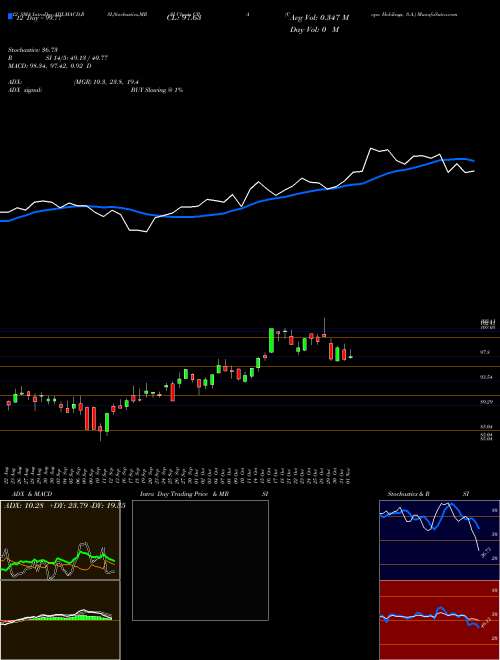
Task: Click the Stochastics & RSI panel title
Action: point(428,494)
